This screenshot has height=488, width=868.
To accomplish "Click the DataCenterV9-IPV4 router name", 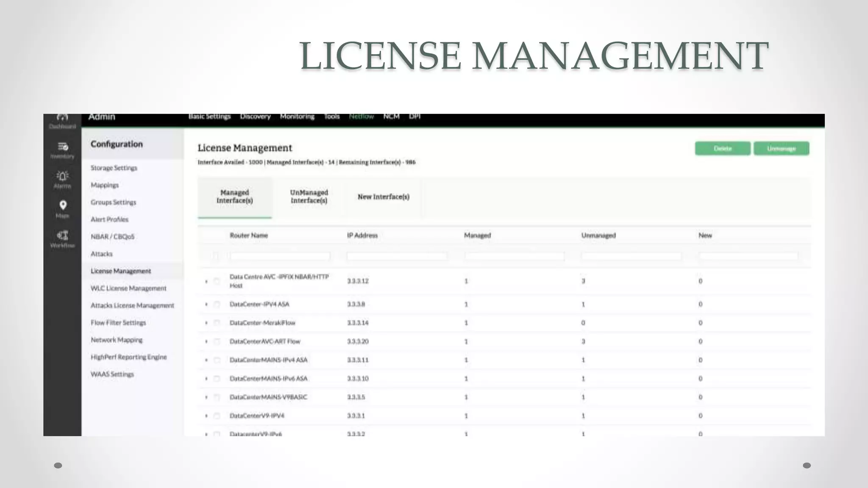I will point(257,416).
